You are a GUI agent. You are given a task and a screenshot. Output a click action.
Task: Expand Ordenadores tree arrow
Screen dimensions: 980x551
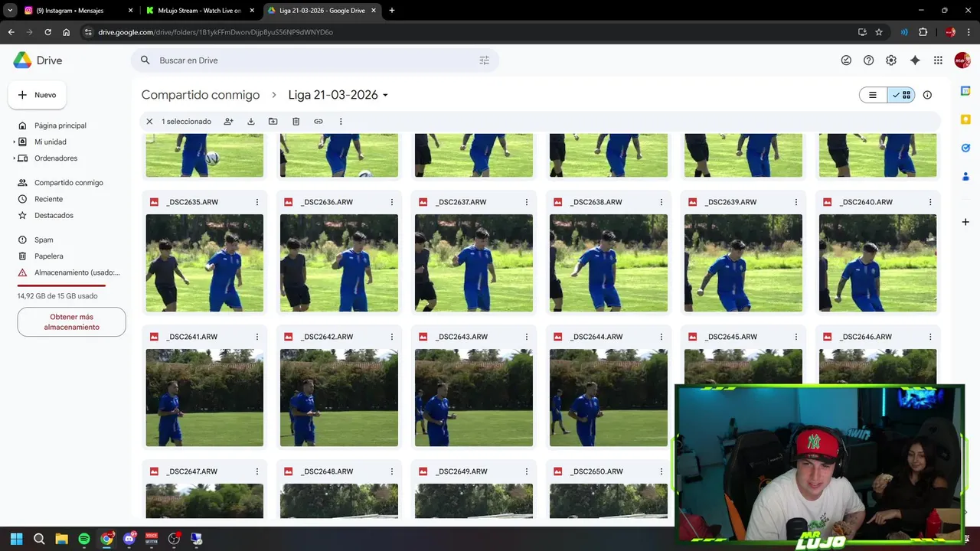tap(15, 158)
